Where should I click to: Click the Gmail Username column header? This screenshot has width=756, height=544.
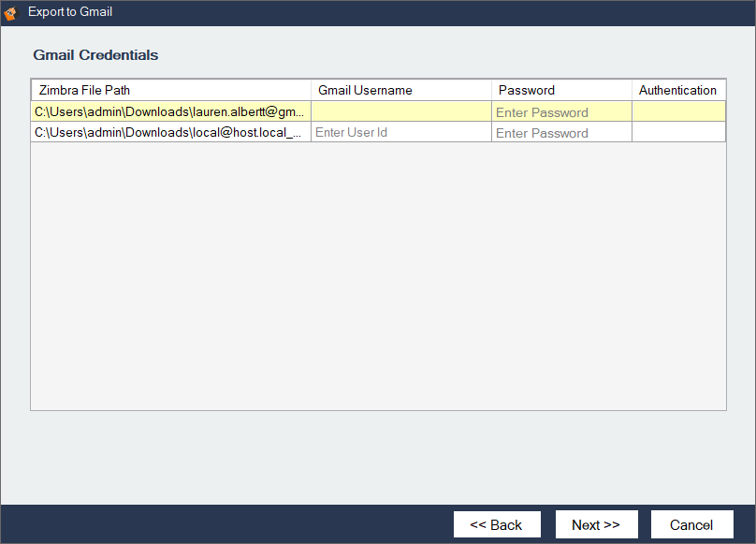pos(400,91)
